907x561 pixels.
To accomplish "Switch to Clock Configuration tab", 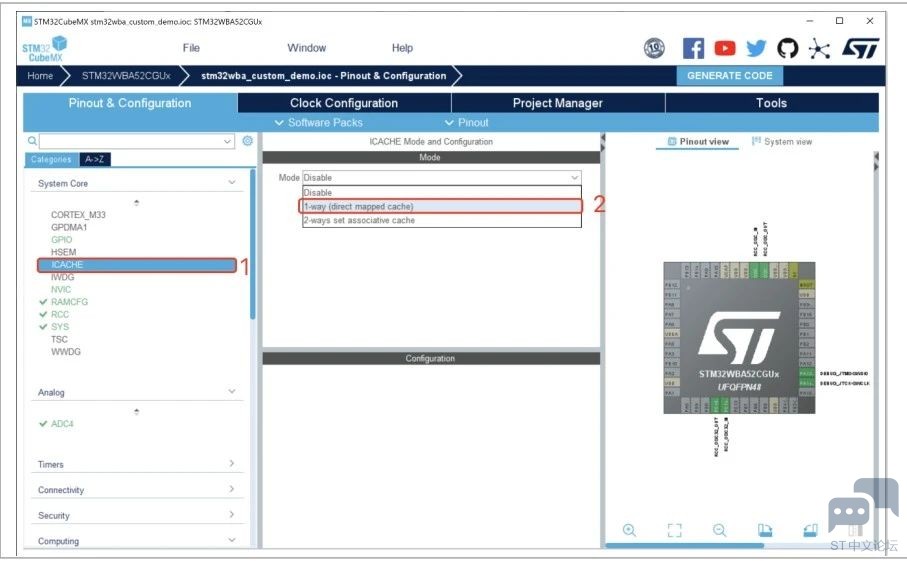I will [344, 103].
